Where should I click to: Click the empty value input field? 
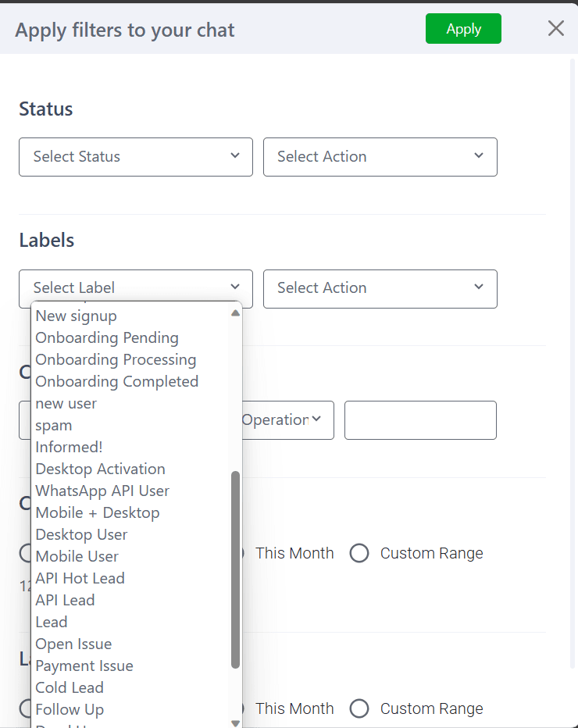point(420,420)
